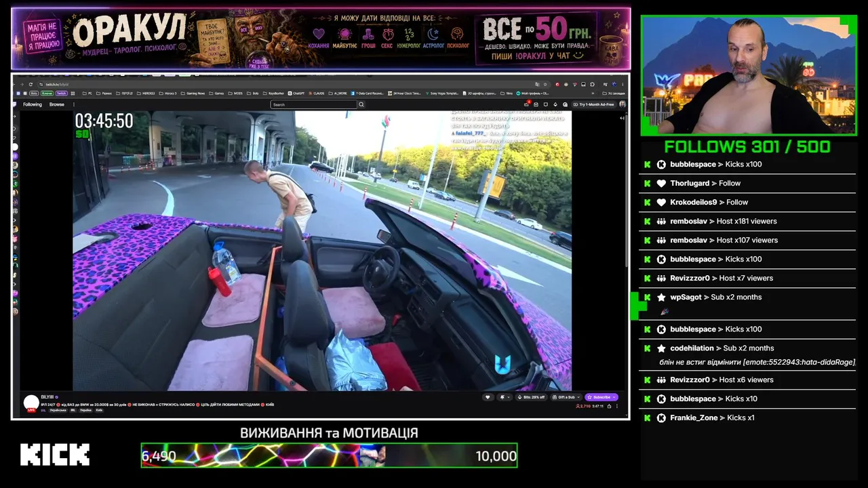The image size is (868, 488).
Task: Click the Krokodeilos9 Follow event row
Action: click(x=747, y=202)
